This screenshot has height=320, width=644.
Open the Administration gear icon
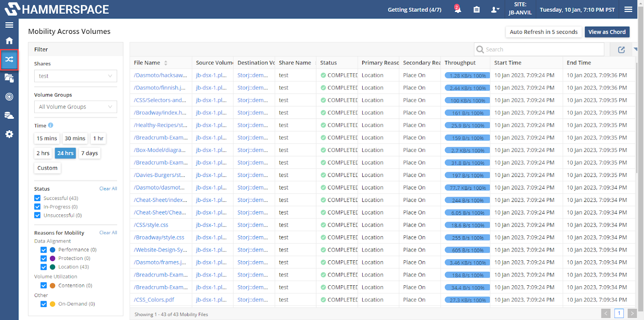(x=9, y=134)
